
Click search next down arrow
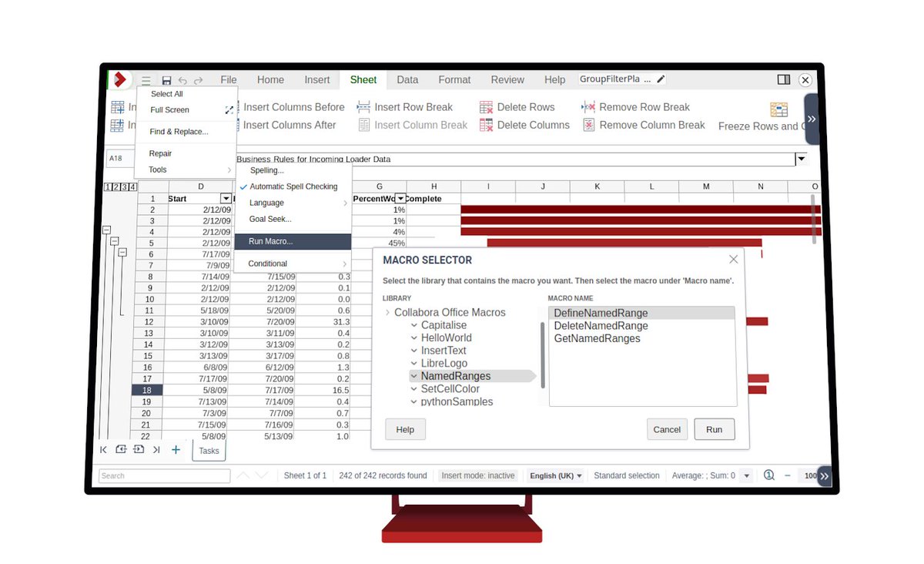[x=262, y=475]
